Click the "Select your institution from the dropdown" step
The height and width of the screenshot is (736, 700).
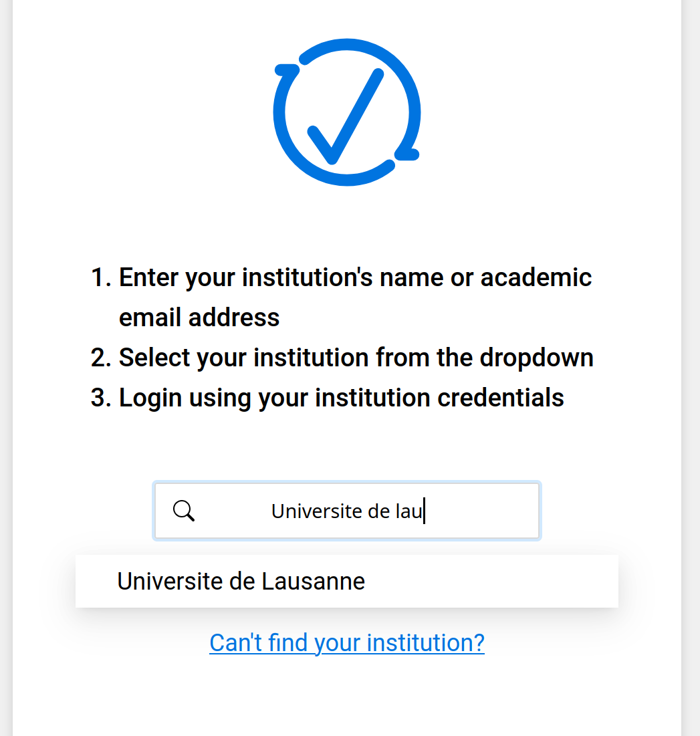[356, 358]
